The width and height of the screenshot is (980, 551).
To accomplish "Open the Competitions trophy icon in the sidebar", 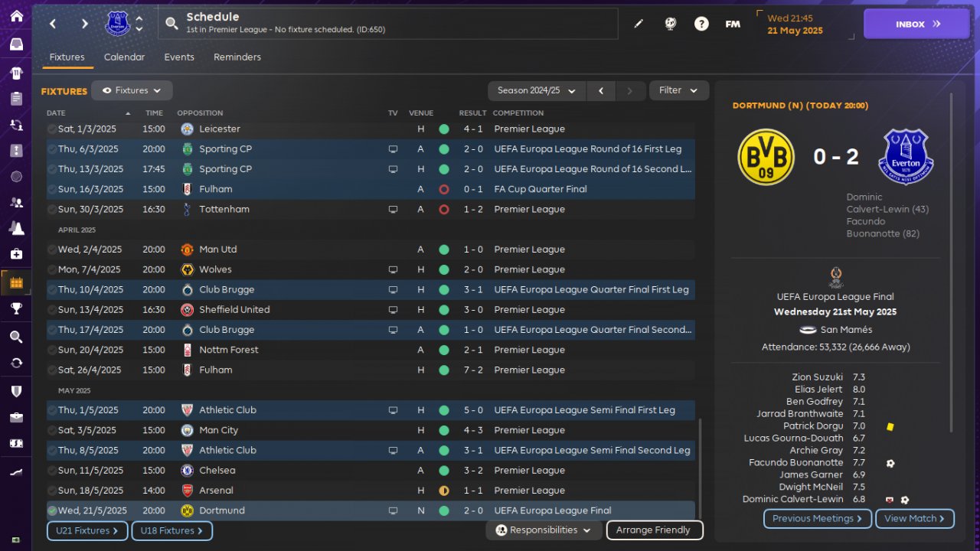I will [16, 309].
